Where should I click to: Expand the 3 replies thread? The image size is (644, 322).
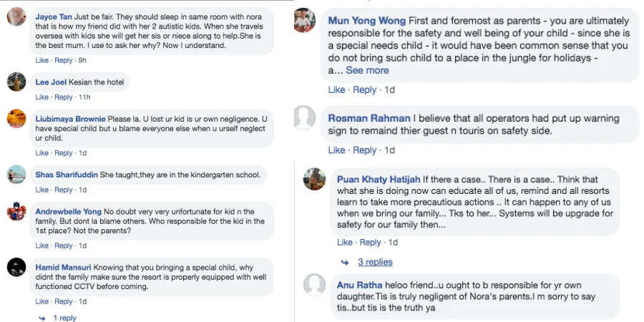375,262
